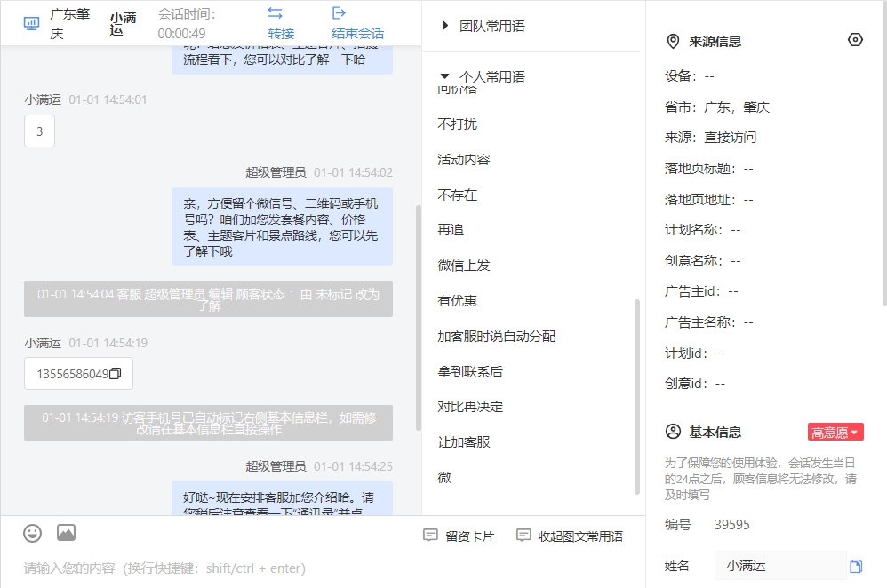This screenshot has height=588, width=887.
Task: Open the image upload icon
Action: click(x=66, y=533)
